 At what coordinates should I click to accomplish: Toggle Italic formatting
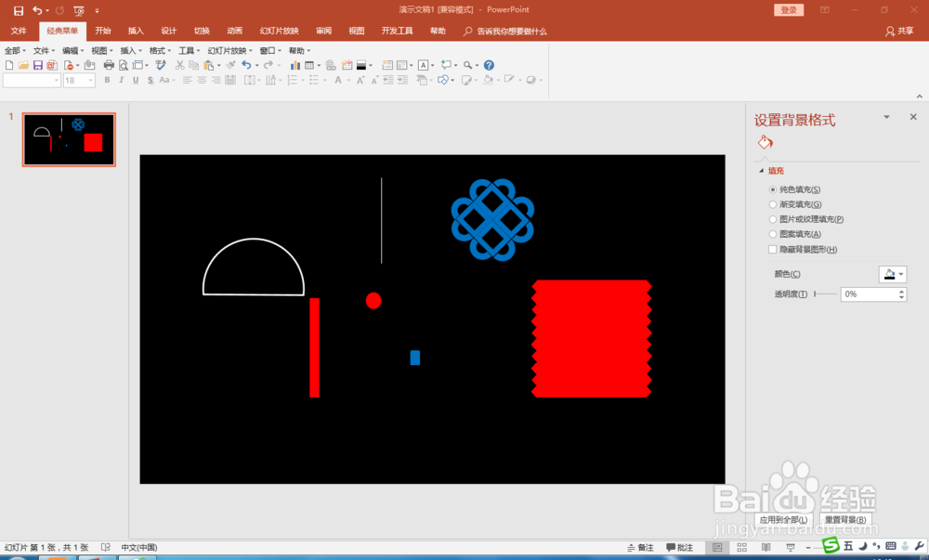point(122,80)
